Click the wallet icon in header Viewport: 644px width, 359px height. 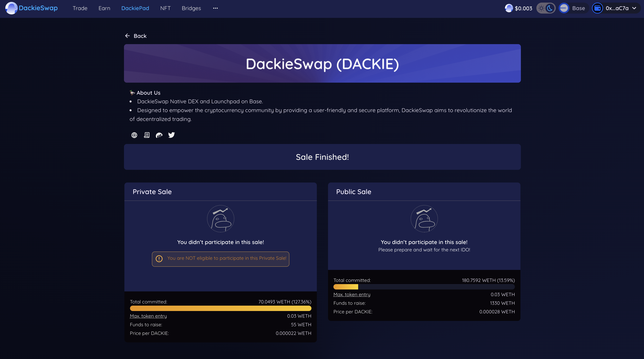click(x=598, y=8)
